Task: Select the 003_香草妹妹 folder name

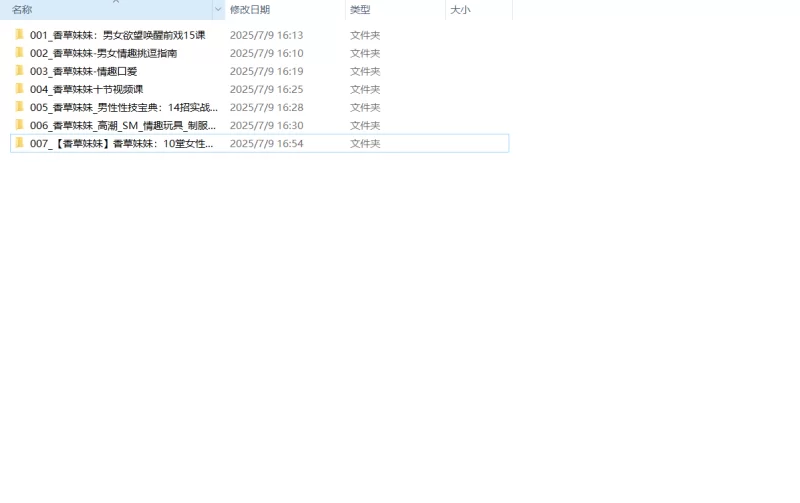Action: coord(83,71)
